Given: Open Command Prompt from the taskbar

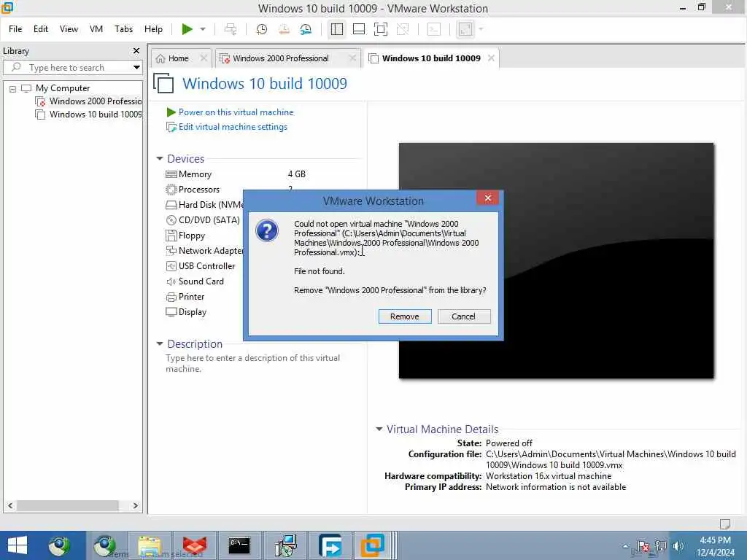Looking at the screenshot, I should 239,545.
